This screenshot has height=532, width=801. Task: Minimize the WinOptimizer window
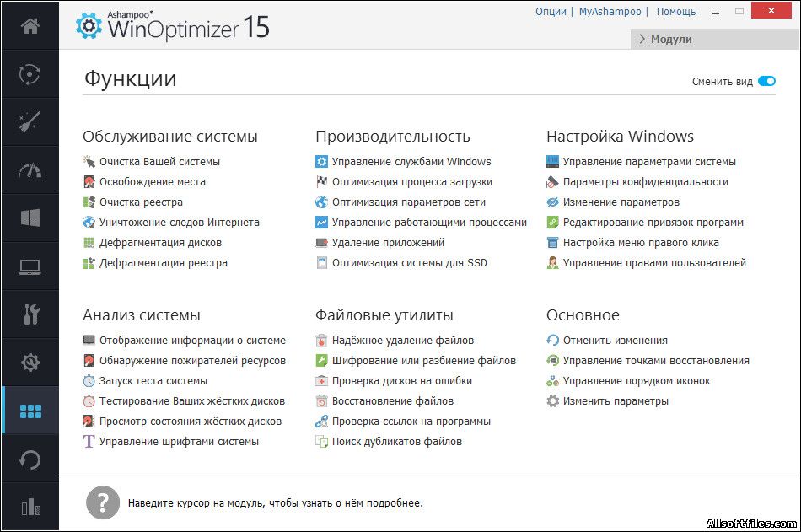click(716, 12)
